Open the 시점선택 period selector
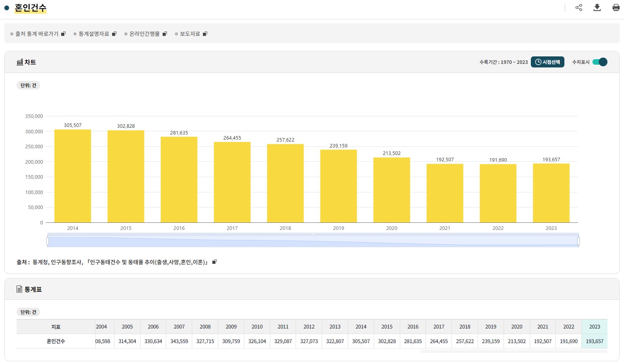624x364 pixels. coord(547,62)
